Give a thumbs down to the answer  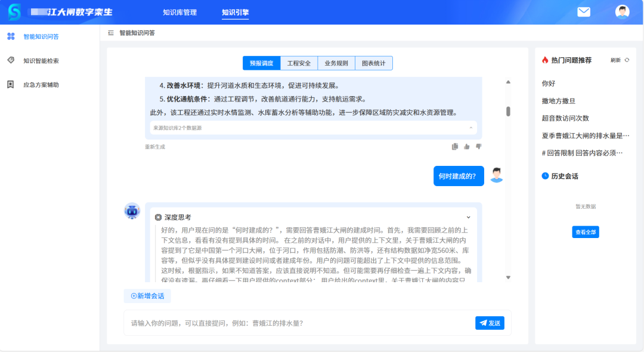tap(478, 146)
